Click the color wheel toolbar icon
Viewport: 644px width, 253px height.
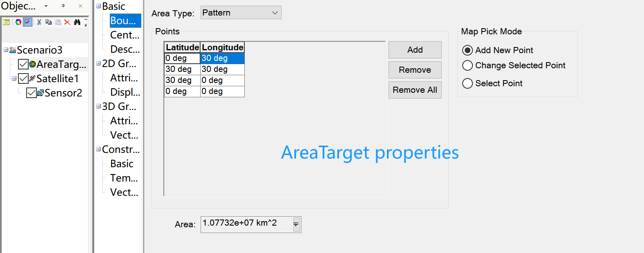coord(18,22)
